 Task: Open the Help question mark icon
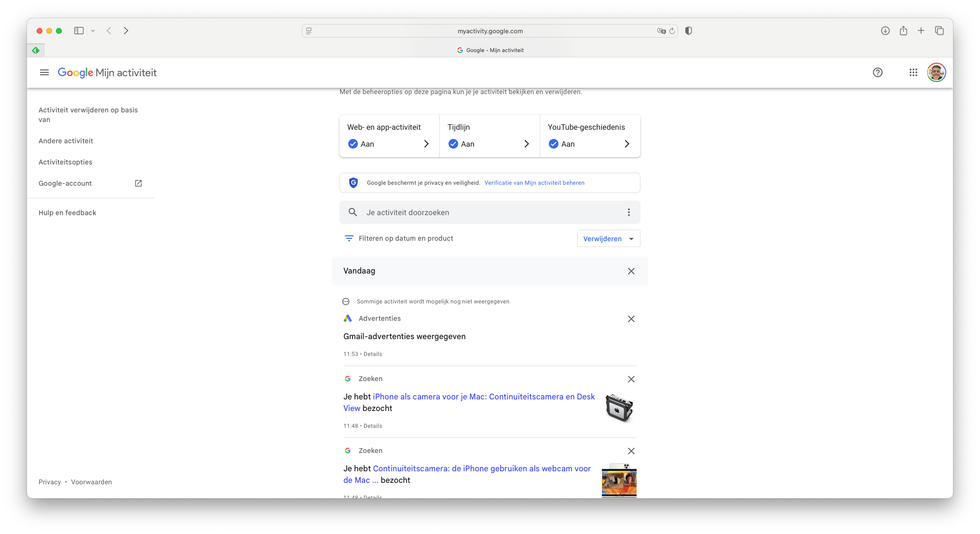878,72
